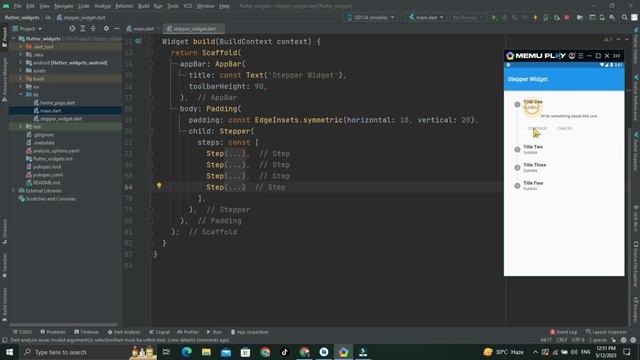Screen dimensions: 640x360
Task: Expand the assets folder in tree
Action: pos(20,70)
